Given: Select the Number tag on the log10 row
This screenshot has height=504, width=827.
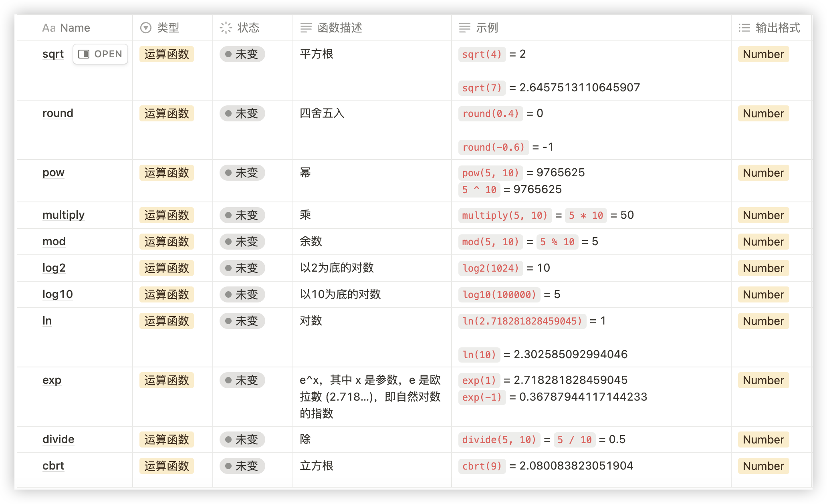Looking at the screenshot, I should [762, 294].
